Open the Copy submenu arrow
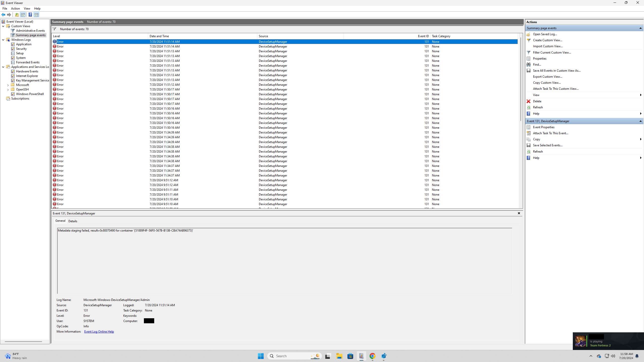Viewport: 644px width, 362px height. point(640,139)
